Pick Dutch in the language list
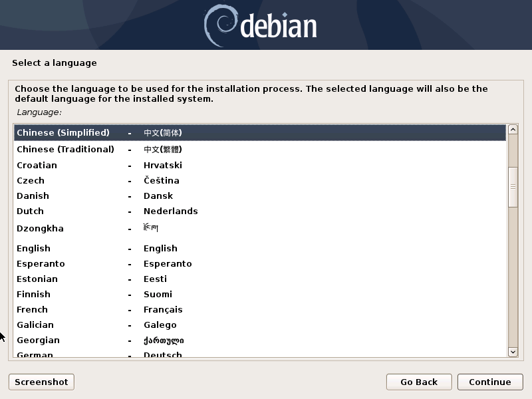Viewport: 532px width, 399px height. 260,211
